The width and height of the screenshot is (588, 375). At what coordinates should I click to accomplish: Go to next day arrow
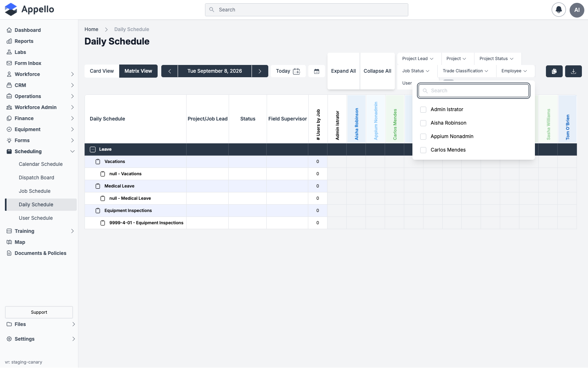260,71
